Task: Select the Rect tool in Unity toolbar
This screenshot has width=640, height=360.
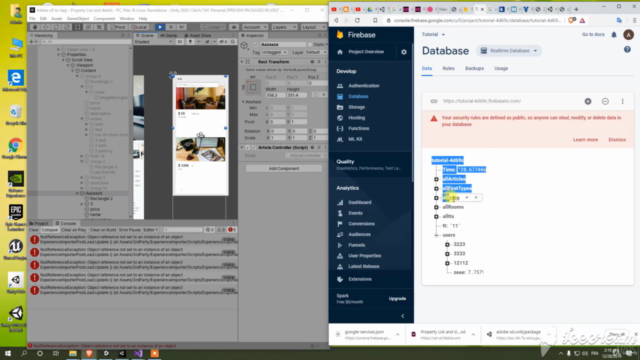Action: (x=78, y=27)
